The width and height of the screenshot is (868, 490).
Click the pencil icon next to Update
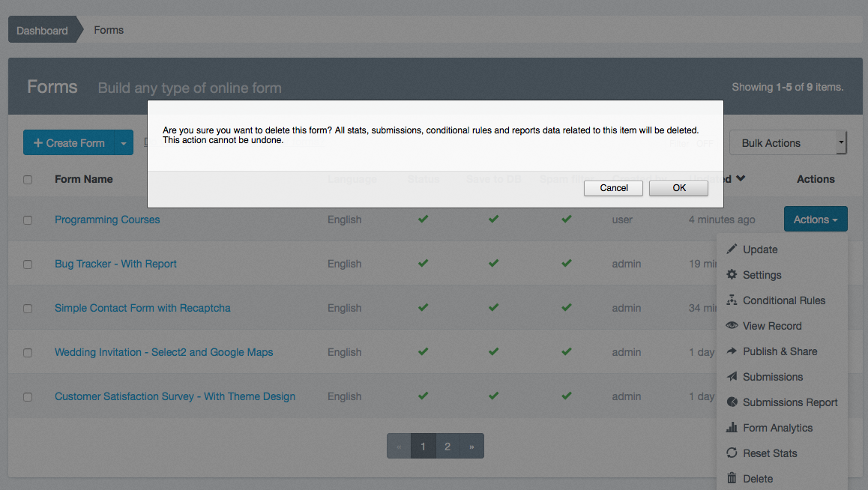coord(732,249)
